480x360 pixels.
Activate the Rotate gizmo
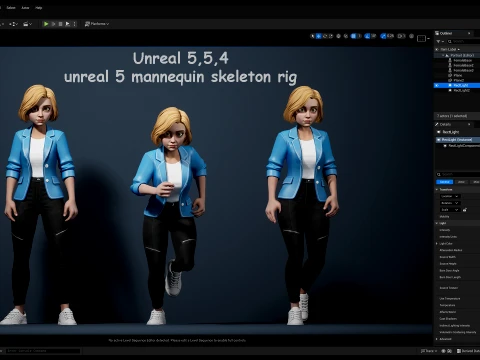325,36
